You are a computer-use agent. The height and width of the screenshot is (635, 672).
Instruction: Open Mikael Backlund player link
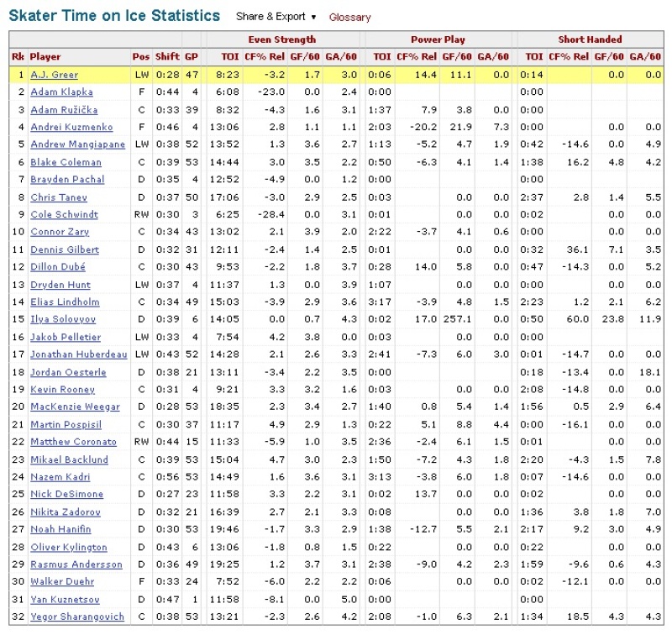(x=69, y=459)
